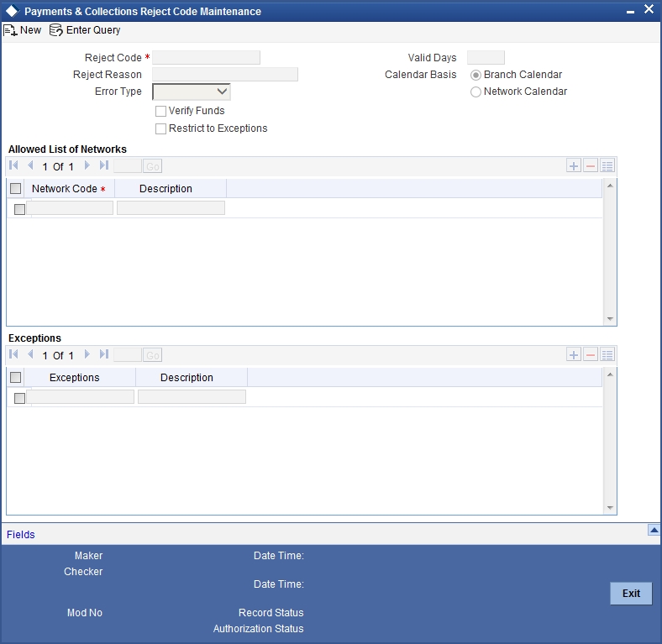Image resolution: width=662 pixels, height=644 pixels.
Task: Add a row to Allowed List of Networks
Action: pos(573,166)
